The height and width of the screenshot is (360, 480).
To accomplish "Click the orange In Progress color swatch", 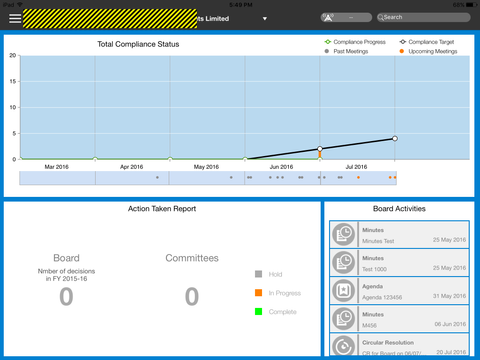I will coord(258,293).
